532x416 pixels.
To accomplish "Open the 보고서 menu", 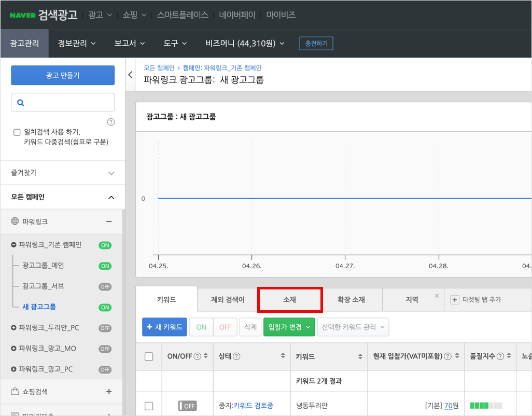I will click(x=129, y=44).
